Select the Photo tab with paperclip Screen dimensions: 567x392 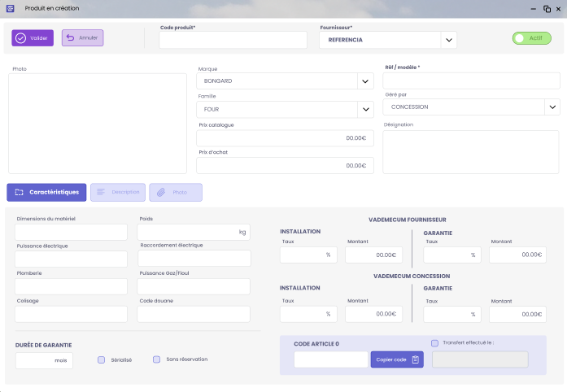pos(176,192)
